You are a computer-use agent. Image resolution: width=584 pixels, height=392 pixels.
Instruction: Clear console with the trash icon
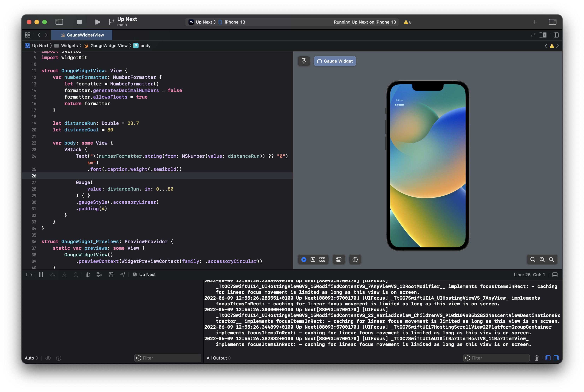[x=536, y=358]
